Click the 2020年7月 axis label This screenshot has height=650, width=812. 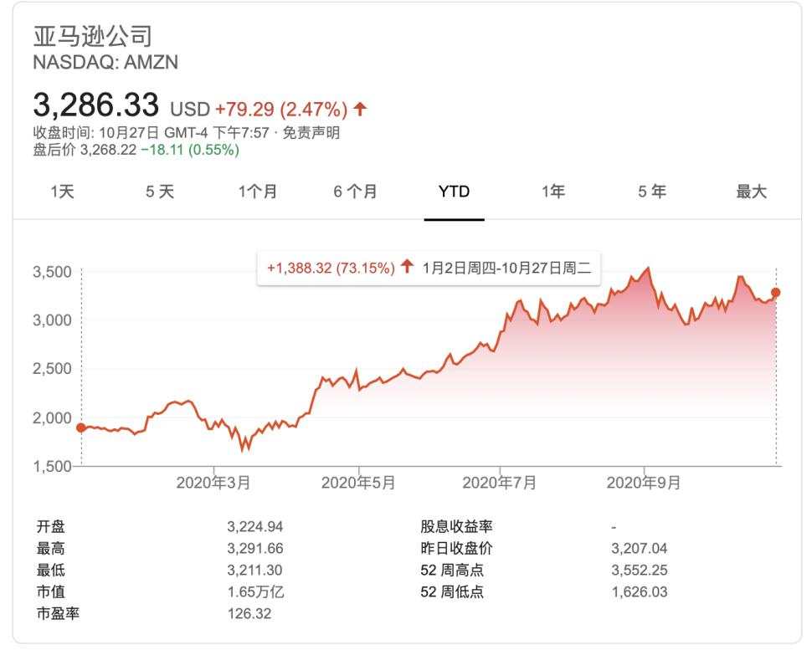click(499, 483)
